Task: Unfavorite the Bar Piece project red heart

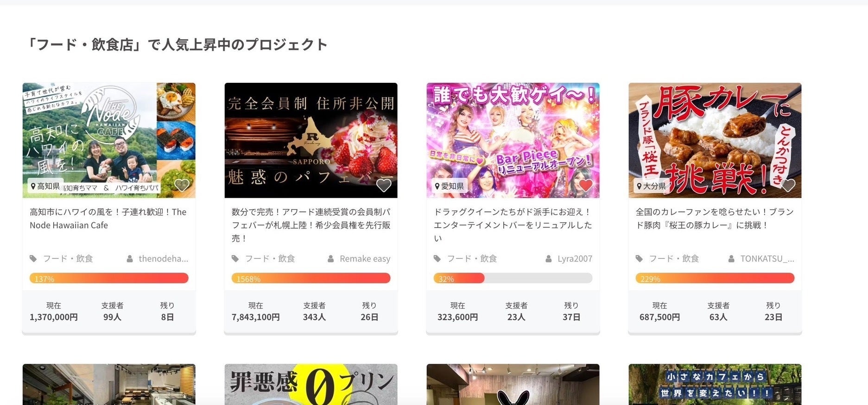Action: pos(586,185)
